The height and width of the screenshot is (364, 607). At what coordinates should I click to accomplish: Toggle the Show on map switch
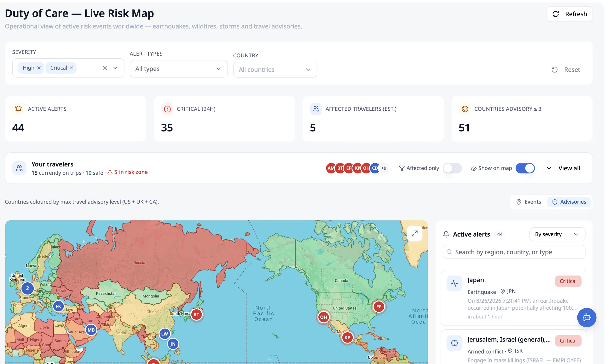click(525, 168)
